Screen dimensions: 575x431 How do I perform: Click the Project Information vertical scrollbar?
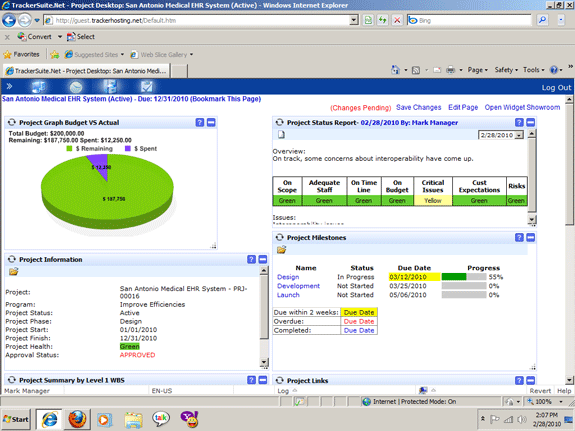[x=264, y=317]
